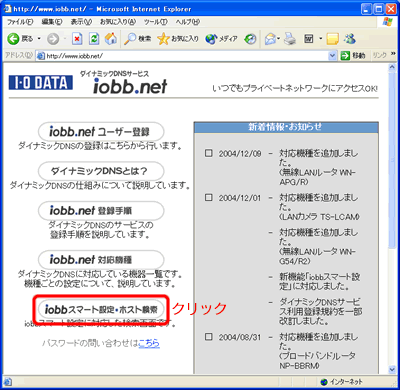Open the History toolbar icon
400x390 pixels.
250,39
